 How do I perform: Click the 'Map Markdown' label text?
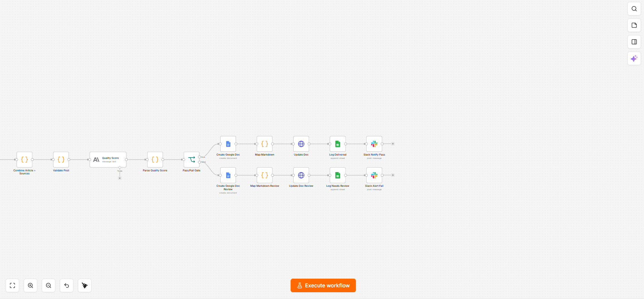tap(265, 155)
